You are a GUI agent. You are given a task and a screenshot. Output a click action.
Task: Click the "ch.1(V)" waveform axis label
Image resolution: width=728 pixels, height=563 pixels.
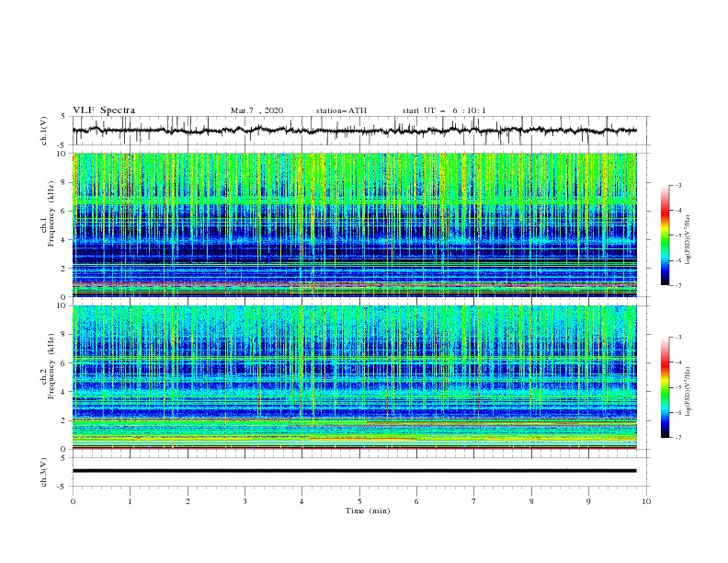coord(44,131)
